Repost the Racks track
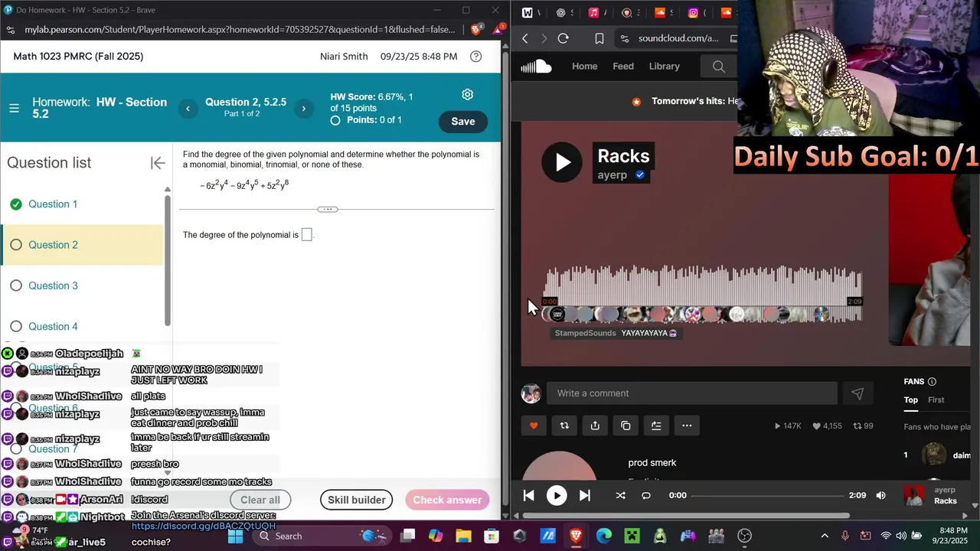Screen dimensions: 980x551 (x=564, y=425)
